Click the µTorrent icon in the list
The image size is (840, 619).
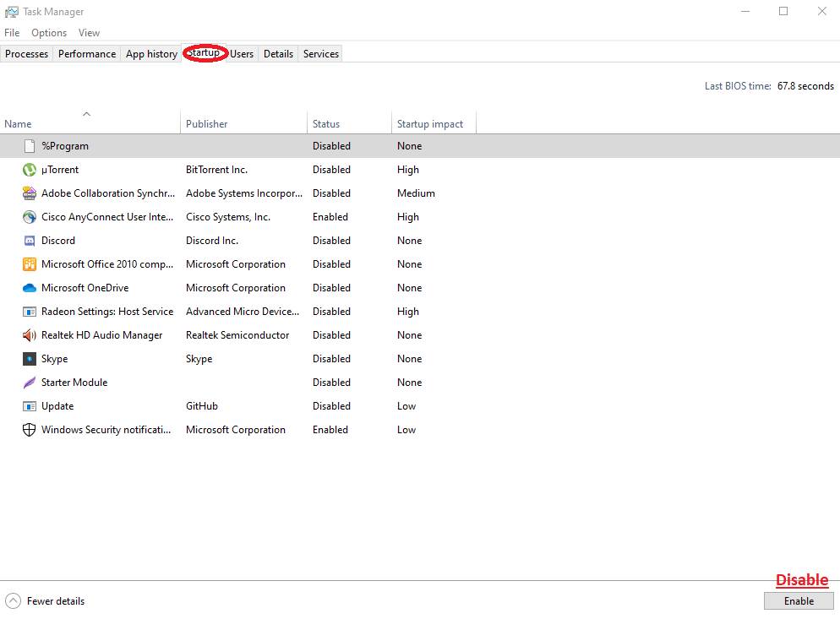pyautogui.click(x=30, y=170)
